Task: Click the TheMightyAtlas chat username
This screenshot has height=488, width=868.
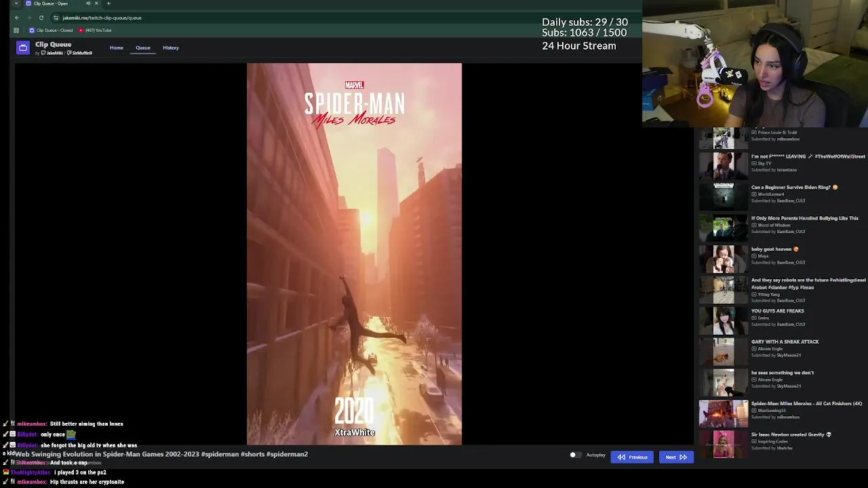Action: click(x=31, y=472)
